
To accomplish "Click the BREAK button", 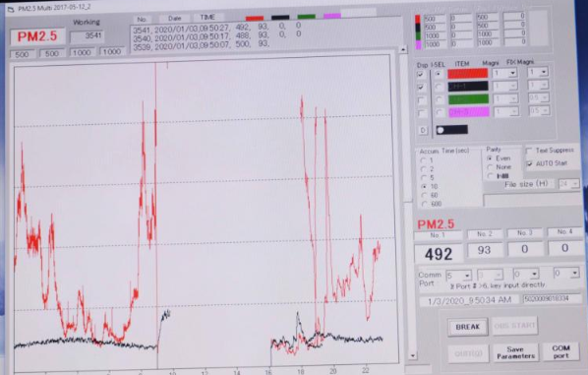I will click(468, 327).
